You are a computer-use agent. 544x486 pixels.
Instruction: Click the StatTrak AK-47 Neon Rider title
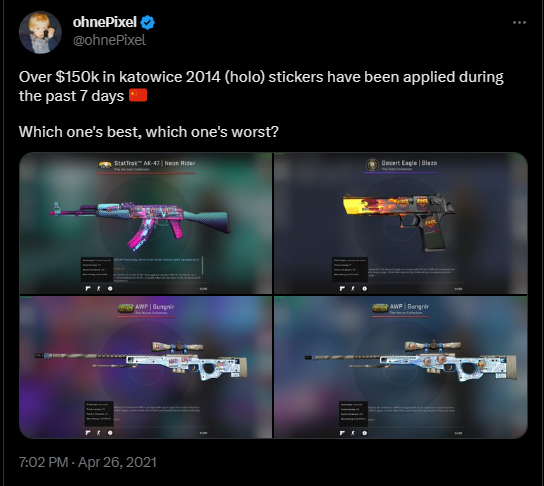tap(155, 163)
